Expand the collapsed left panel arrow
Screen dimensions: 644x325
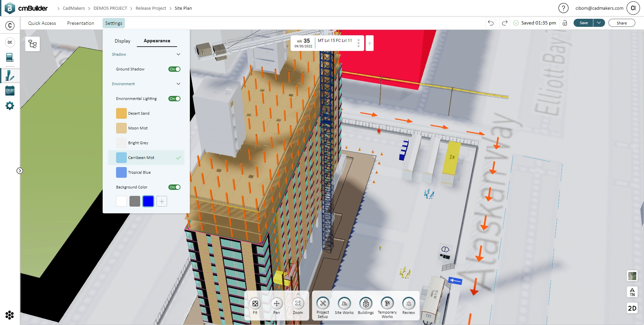point(20,171)
